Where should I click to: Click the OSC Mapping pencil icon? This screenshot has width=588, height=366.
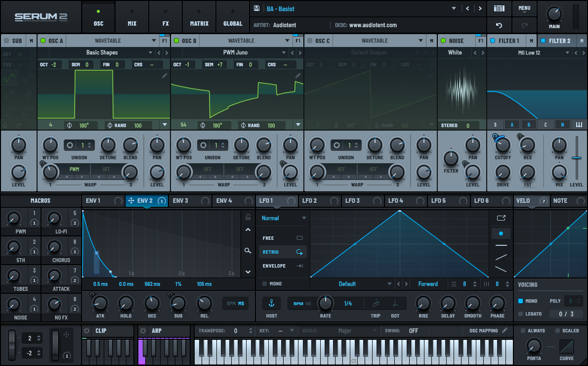pyautogui.click(x=504, y=330)
